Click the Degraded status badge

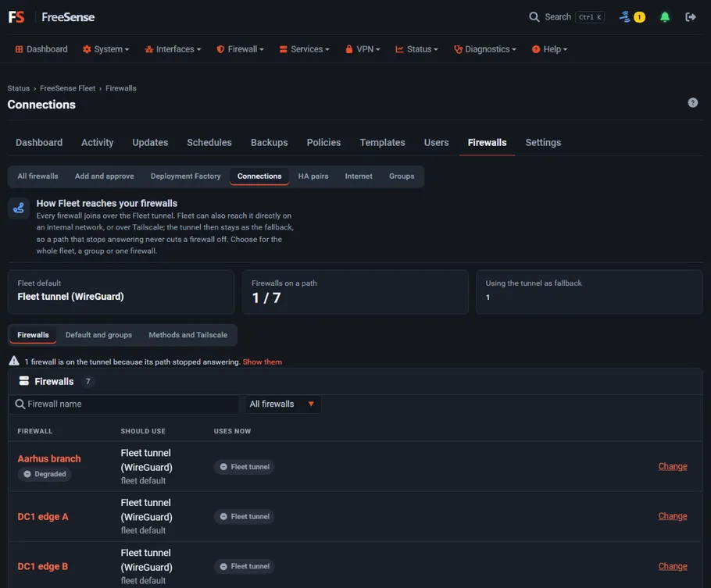[45, 474]
